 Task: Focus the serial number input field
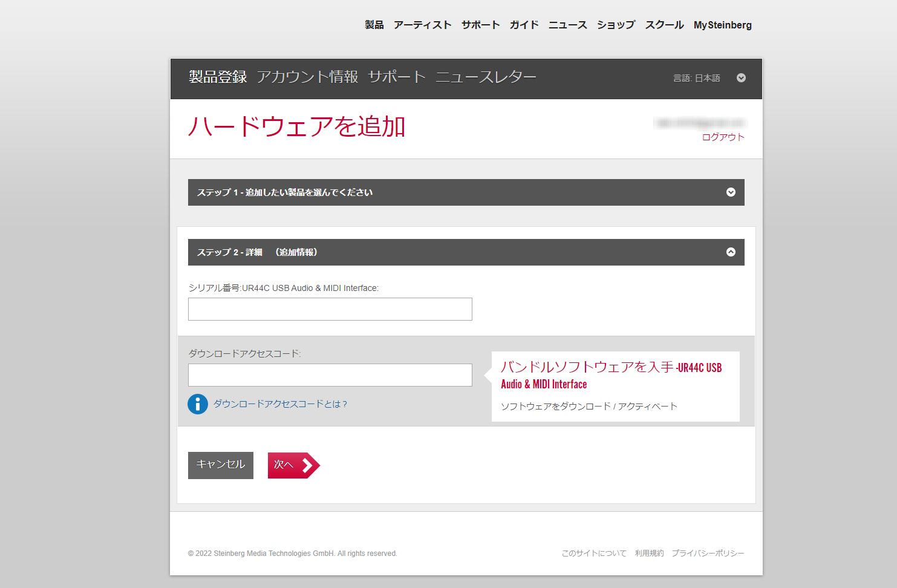pos(330,309)
